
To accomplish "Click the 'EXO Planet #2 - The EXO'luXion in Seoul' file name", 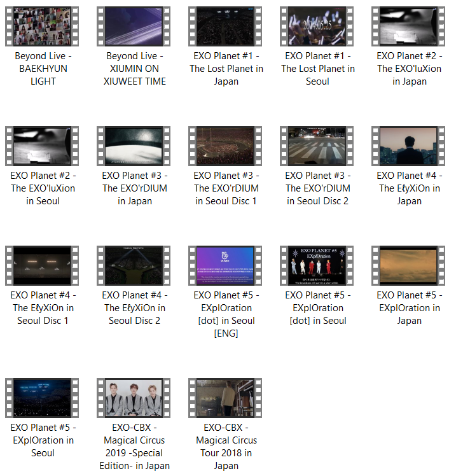I will [x=43, y=188].
